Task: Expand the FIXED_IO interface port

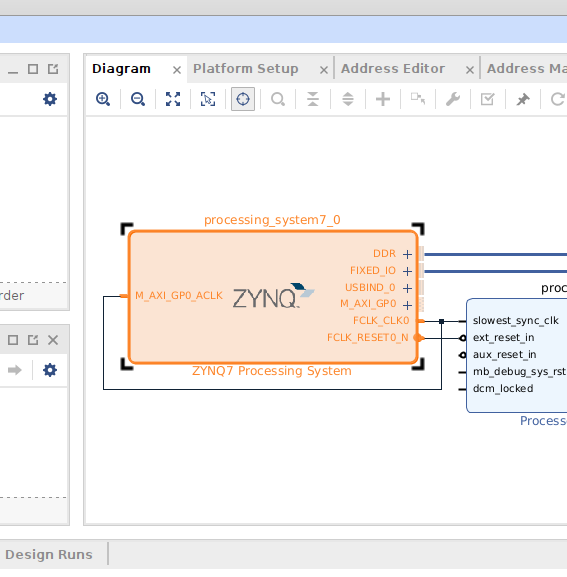Action: point(407,271)
